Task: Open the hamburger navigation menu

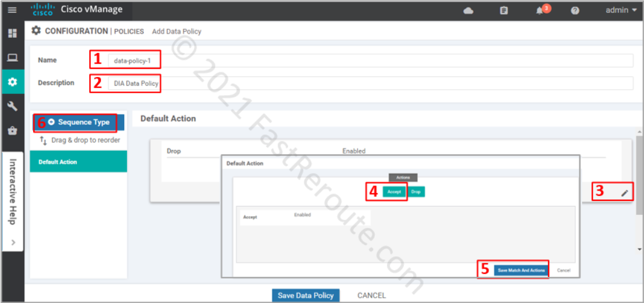Action: coord(12,10)
